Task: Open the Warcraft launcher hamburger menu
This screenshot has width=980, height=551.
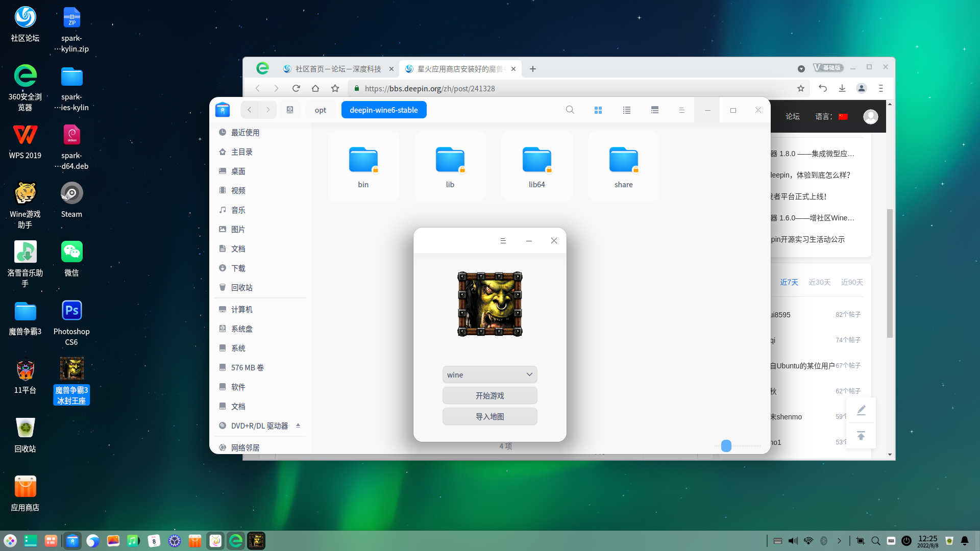Action: (503, 240)
